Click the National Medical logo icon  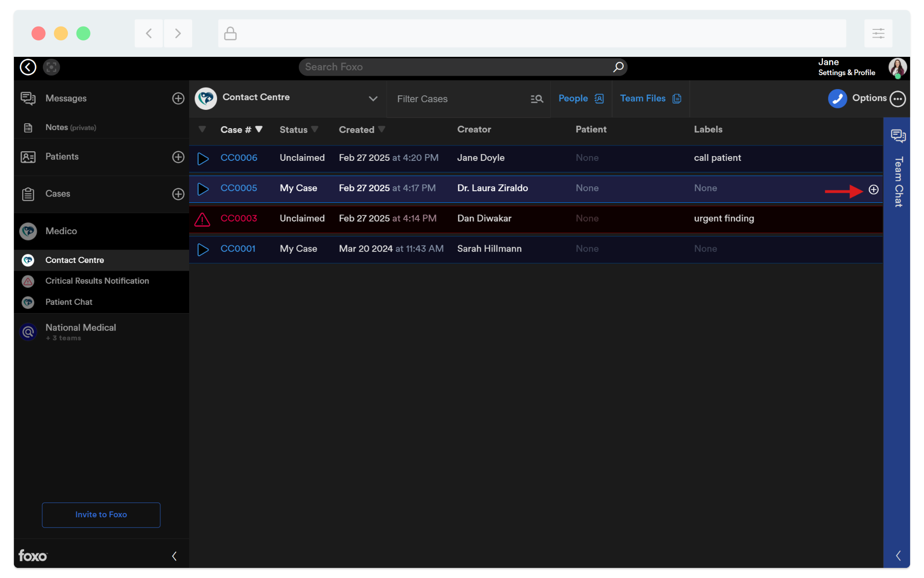coord(28,332)
